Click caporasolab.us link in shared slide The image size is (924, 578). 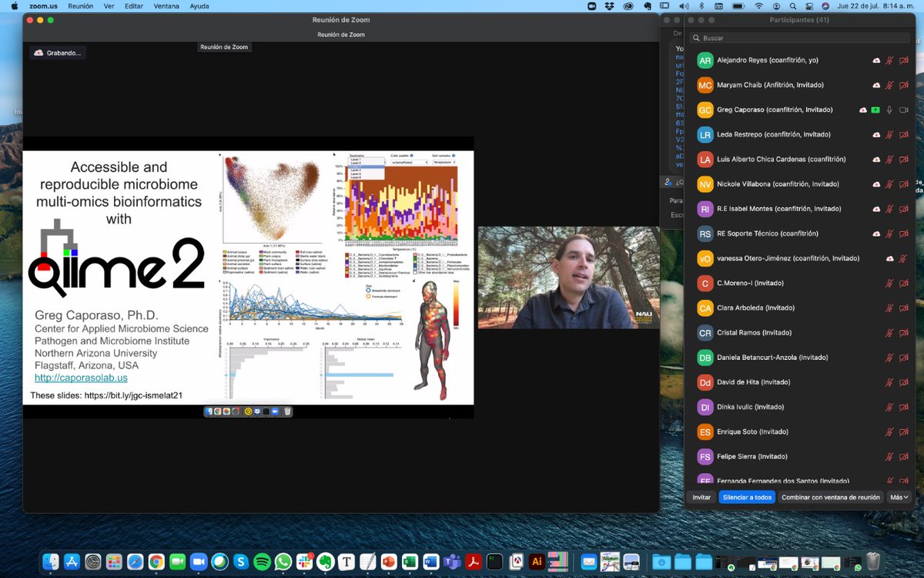[81, 378]
